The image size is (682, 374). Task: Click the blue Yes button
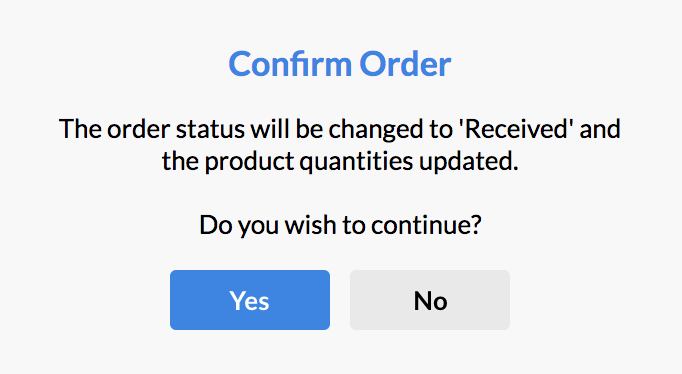click(x=250, y=300)
